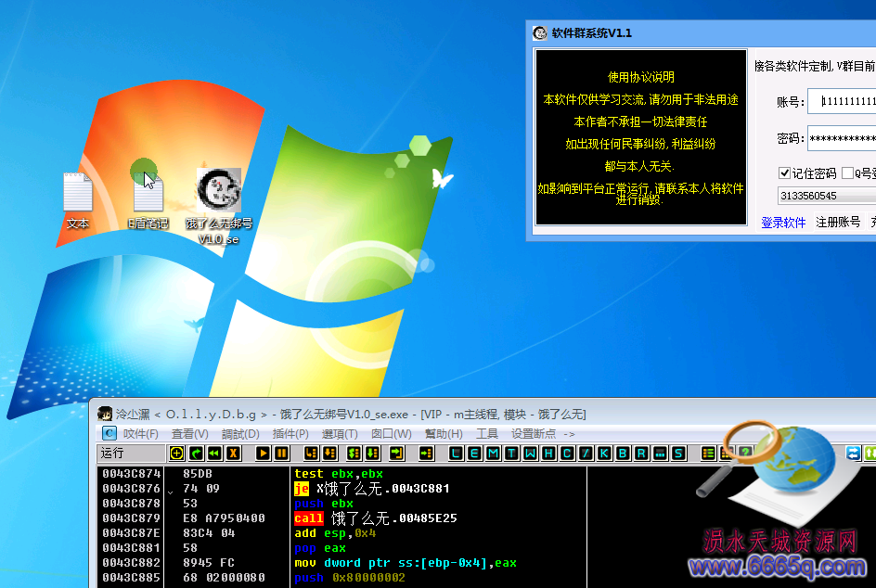Open the 设置断点 menu
Viewport: 876px width, 588px height.
pyautogui.click(x=534, y=434)
